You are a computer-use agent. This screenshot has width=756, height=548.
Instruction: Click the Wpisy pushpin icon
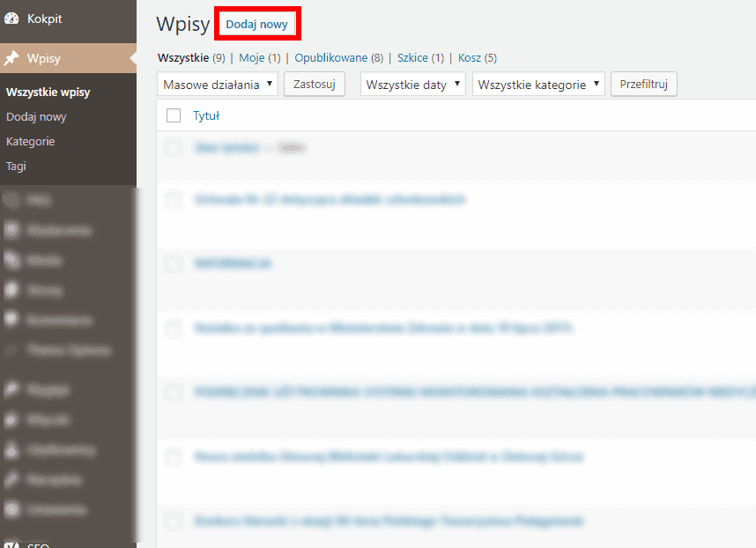pyautogui.click(x=12, y=59)
